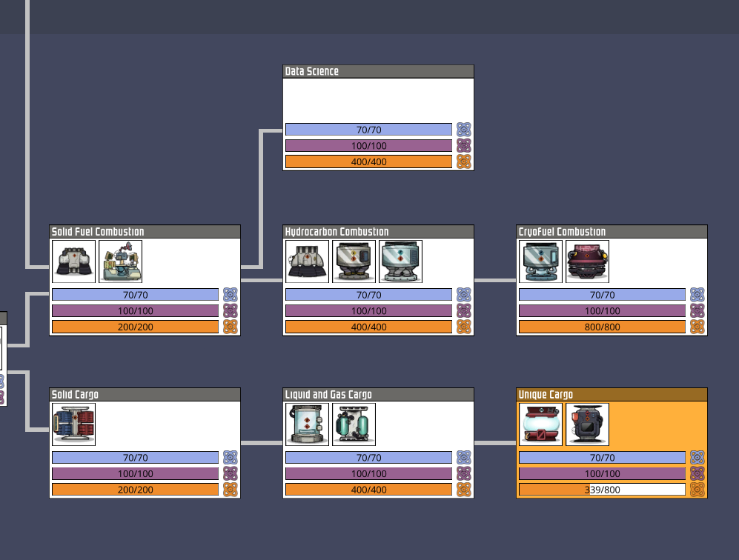The image size is (739, 560).
Task: Click the first engine icon in CryoFuel Combustion
Action: (x=541, y=261)
